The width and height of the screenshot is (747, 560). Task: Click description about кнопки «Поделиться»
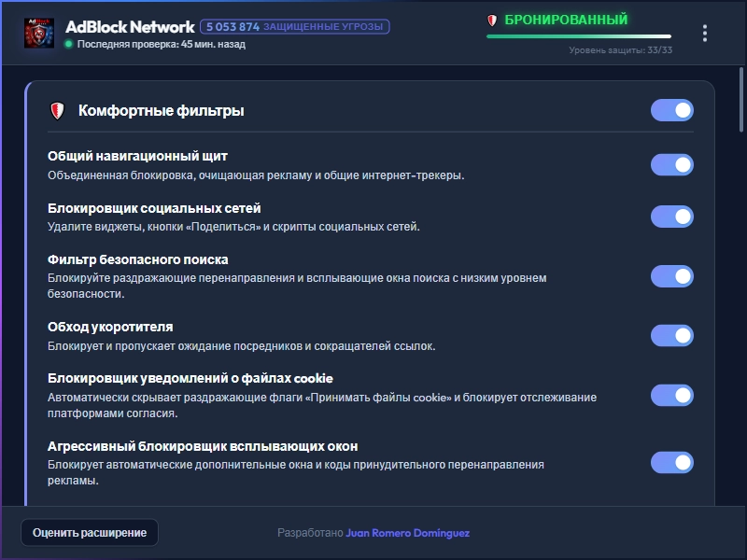[x=233, y=227]
